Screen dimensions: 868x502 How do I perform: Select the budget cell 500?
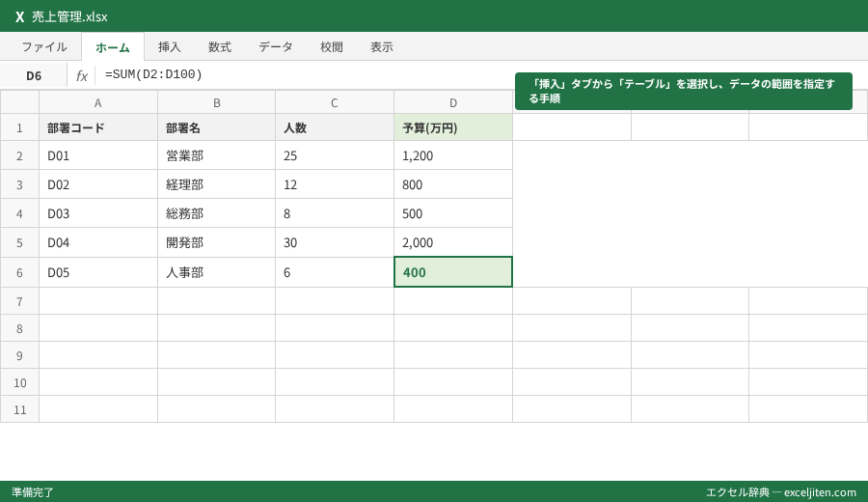[x=453, y=213]
